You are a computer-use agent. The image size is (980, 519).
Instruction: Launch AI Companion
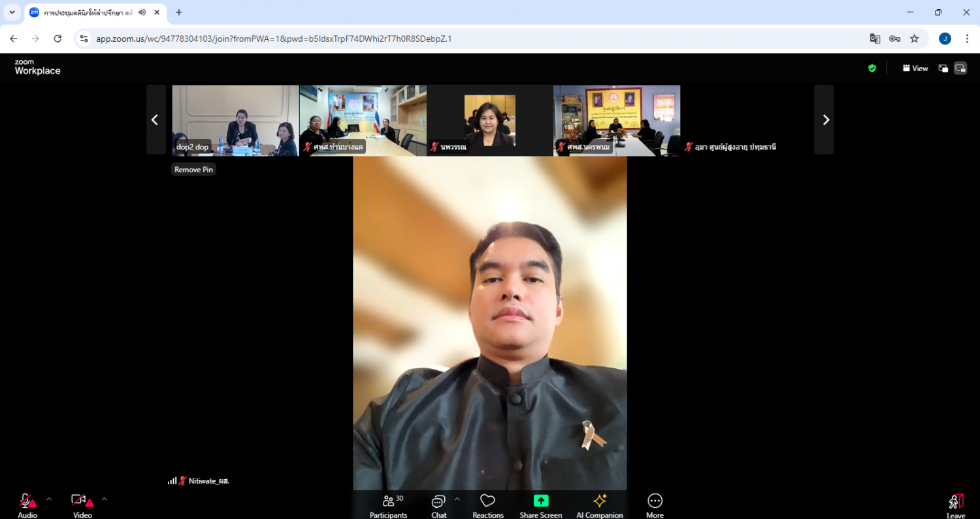599,505
